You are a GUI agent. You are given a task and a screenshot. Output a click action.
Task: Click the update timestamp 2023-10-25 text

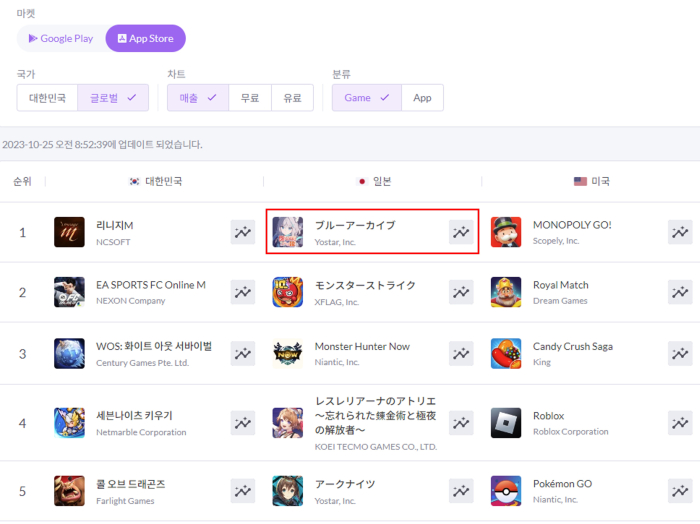[x=102, y=145]
